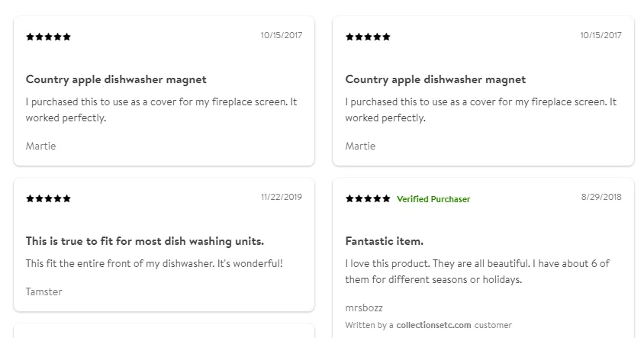The height and width of the screenshot is (338, 644).
Task: Click the reviewer name mrsbozz
Action: coord(364,307)
